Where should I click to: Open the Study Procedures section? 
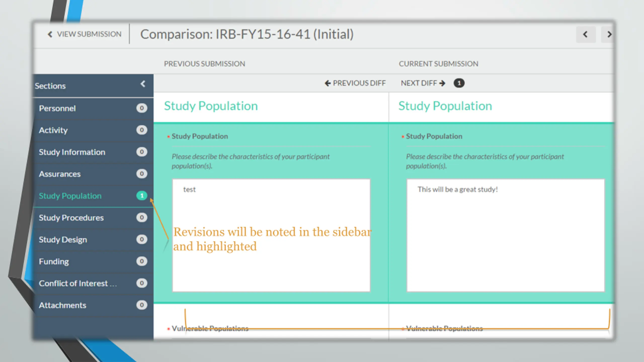click(93, 218)
